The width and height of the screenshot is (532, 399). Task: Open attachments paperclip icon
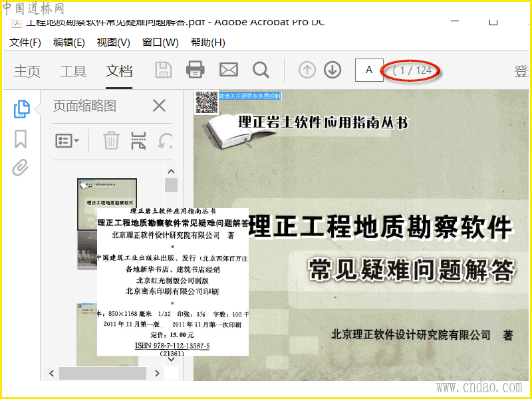[x=21, y=168]
